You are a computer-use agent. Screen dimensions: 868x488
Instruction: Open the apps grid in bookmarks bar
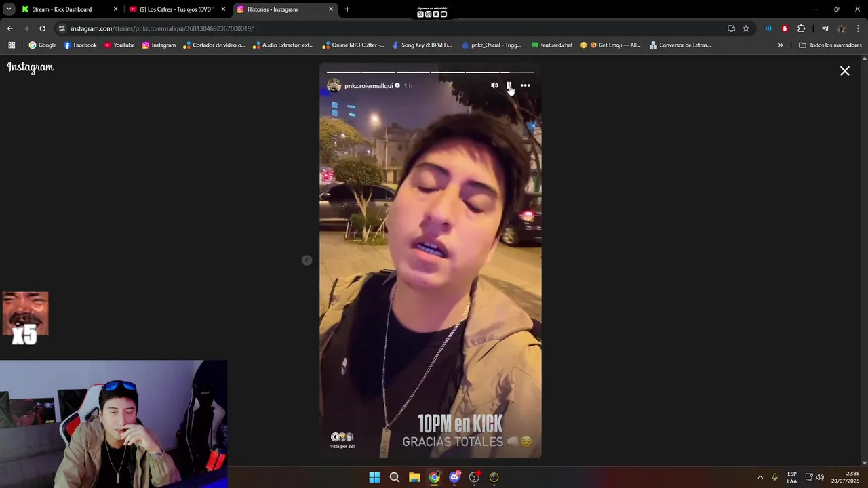click(12, 45)
